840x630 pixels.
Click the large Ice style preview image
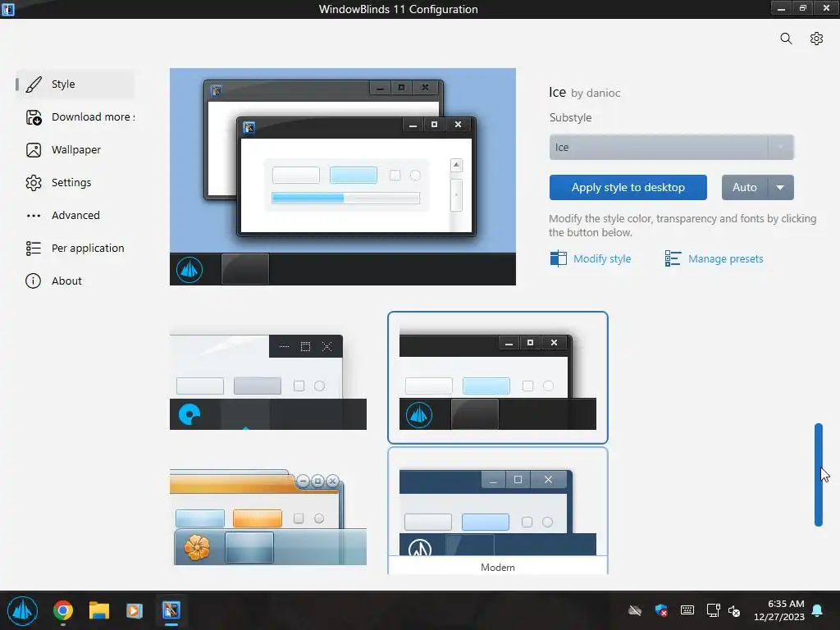(343, 177)
